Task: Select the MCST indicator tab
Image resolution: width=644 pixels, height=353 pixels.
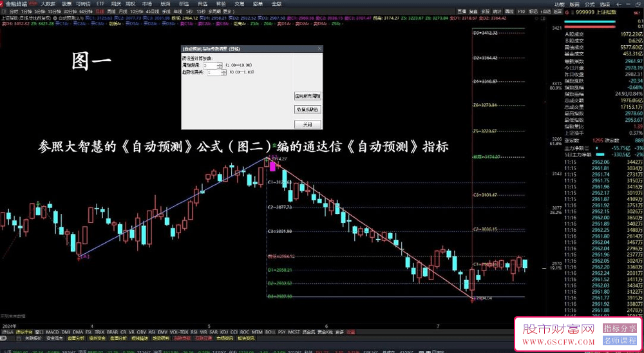Action: click(x=294, y=332)
